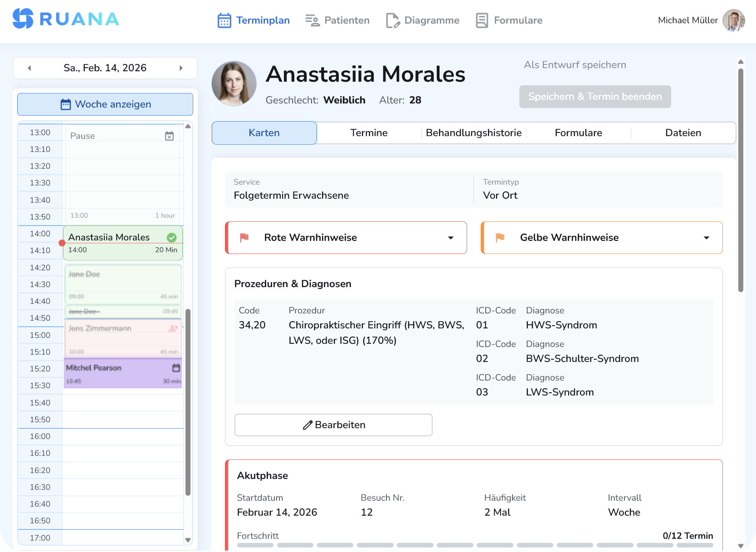Click Anastasiia Morales' profile photo

(234, 83)
